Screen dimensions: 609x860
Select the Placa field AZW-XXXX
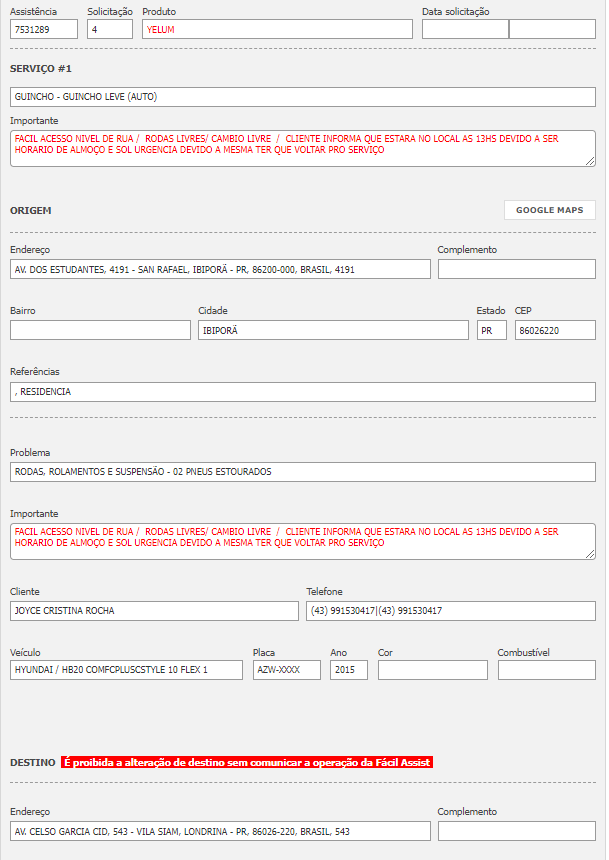(287, 670)
